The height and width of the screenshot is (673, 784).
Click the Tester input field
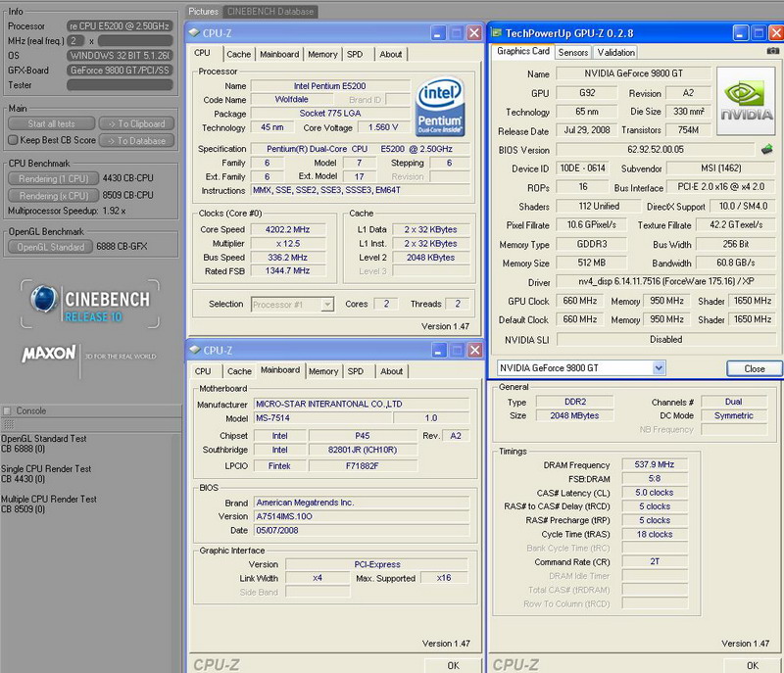[118, 85]
